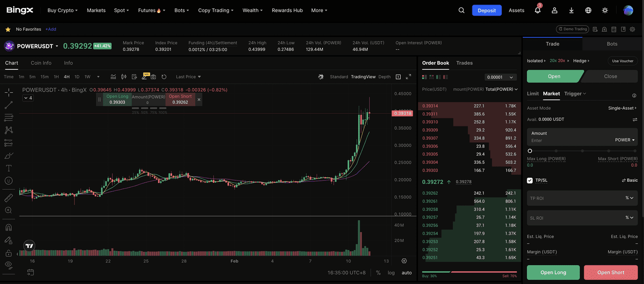Take a chart snapshot with camera icon
The height and width of the screenshot is (284, 644).
(153, 77)
